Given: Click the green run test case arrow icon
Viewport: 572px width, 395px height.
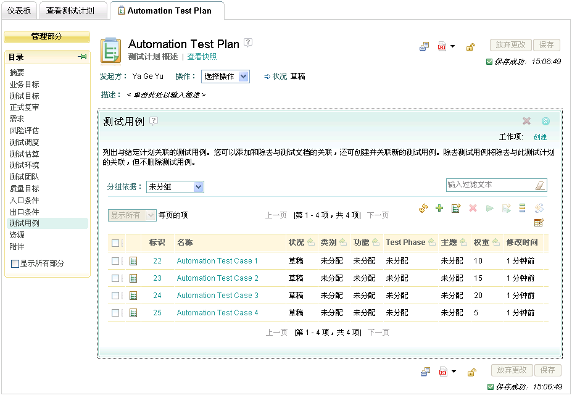Looking at the screenshot, I should 490,208.
